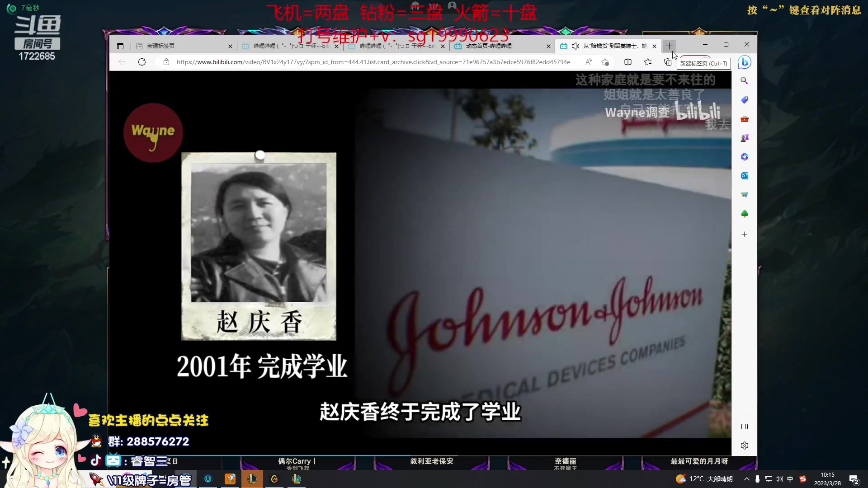Close the 新建标签页 tab

pyautogui.click(x=230, y=46)
